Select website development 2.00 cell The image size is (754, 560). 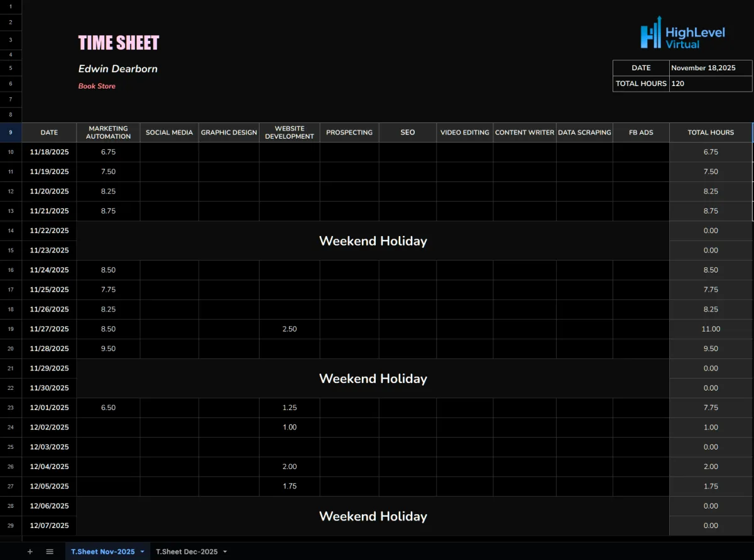[x=290, y=466]
